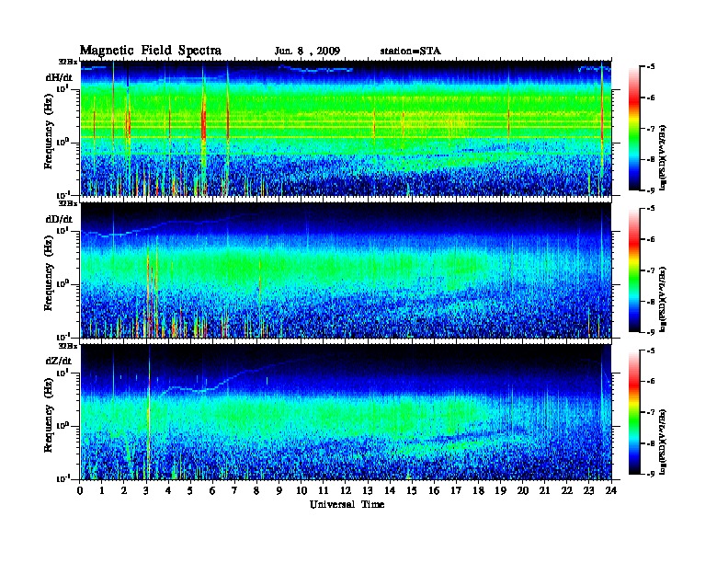728x563 pixels.
Task: Click hour tick label 8 on time axis
Action: [x=256, y=490]
